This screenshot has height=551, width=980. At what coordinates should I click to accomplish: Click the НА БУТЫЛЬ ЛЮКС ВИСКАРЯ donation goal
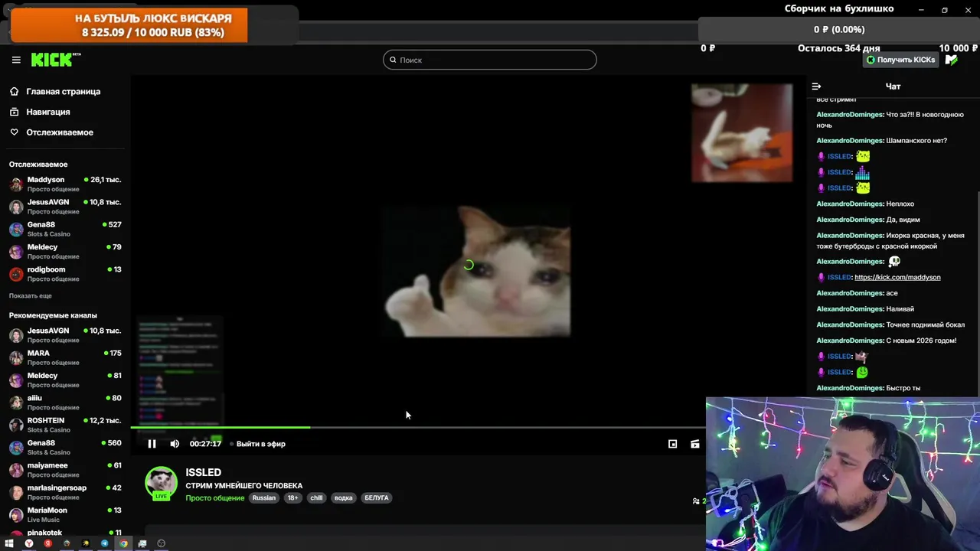(129, 25)
